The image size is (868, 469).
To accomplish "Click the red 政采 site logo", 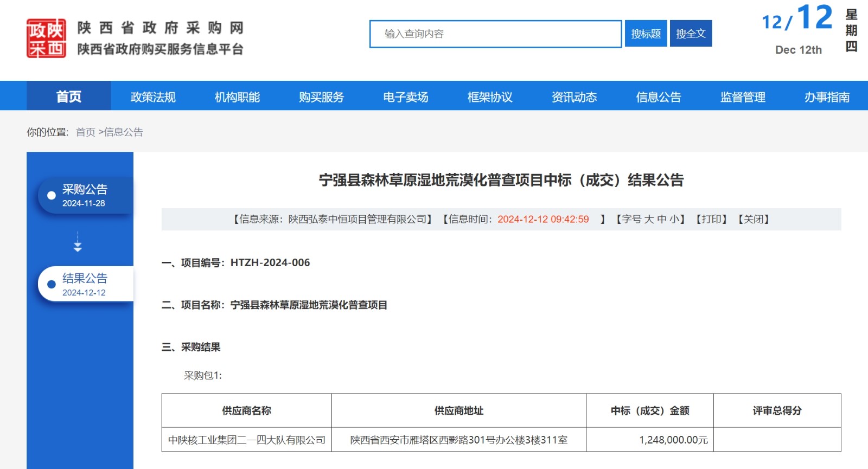I will (x=46, y=38).
